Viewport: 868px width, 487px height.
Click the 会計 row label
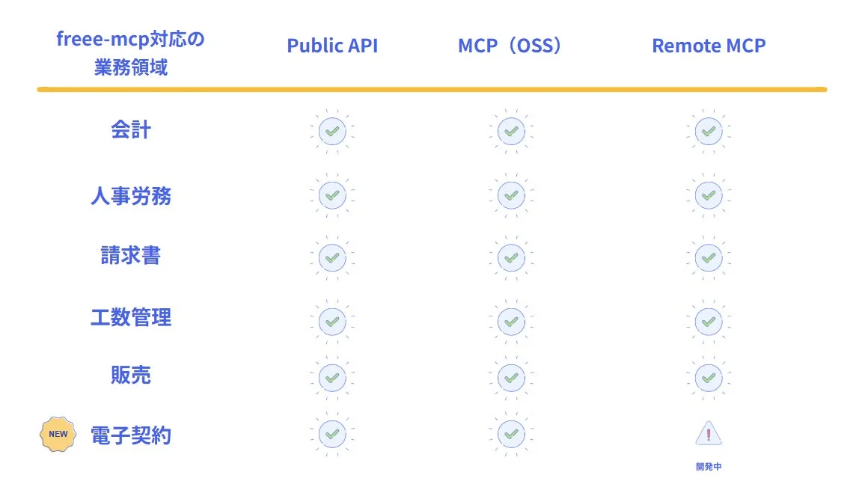coord(131,130)
